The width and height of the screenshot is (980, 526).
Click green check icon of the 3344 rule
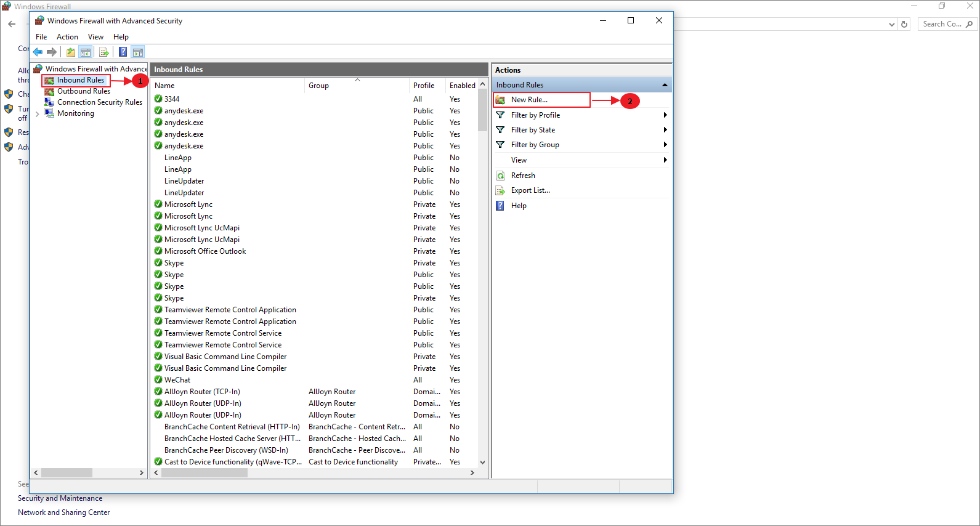pos(158,99)
